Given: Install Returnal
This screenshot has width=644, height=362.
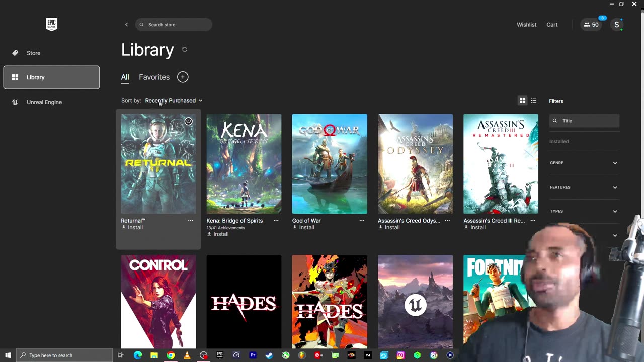Looking at the screenshot, I should pos(132,227).
